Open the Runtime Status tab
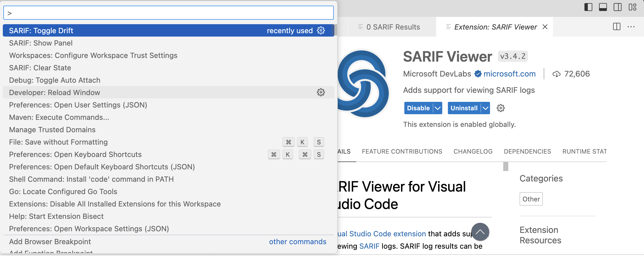Viewport: 644px width, 256px height. (x=584, y=152)
